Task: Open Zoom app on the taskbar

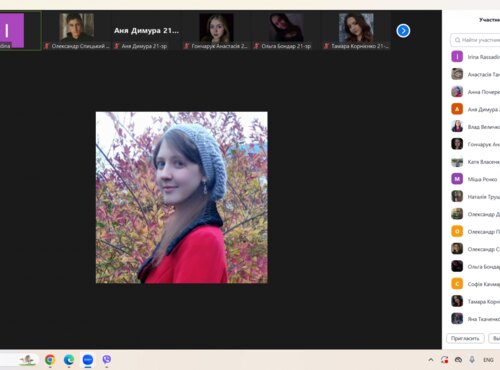Action: click(x=88, y=360)
